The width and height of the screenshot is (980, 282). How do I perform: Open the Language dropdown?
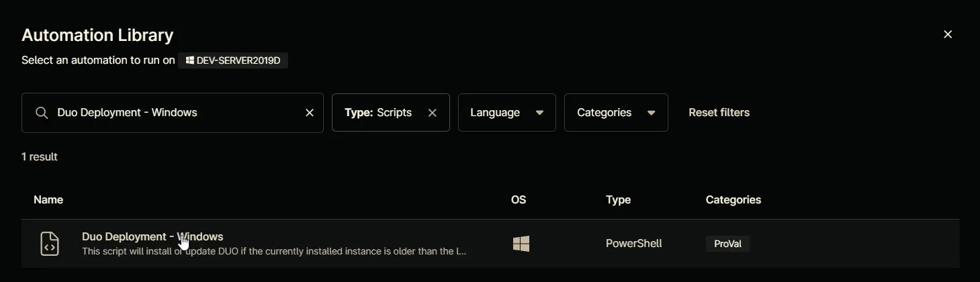(x=506, y=113)
